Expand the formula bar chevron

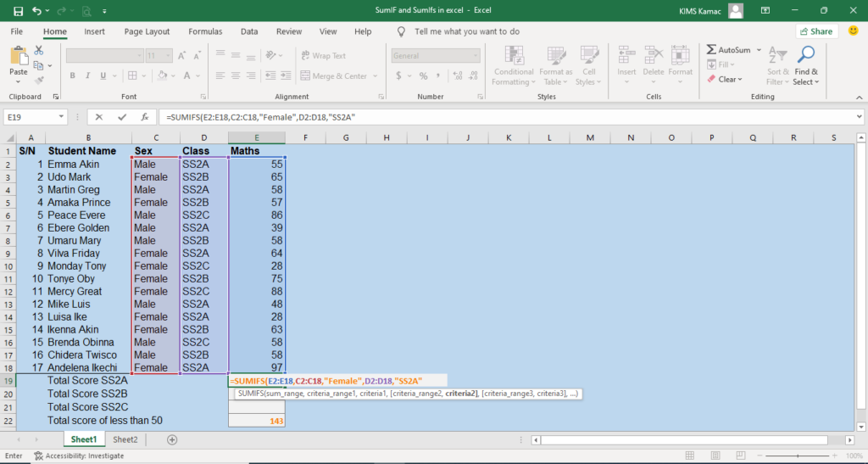coord(860,117)
